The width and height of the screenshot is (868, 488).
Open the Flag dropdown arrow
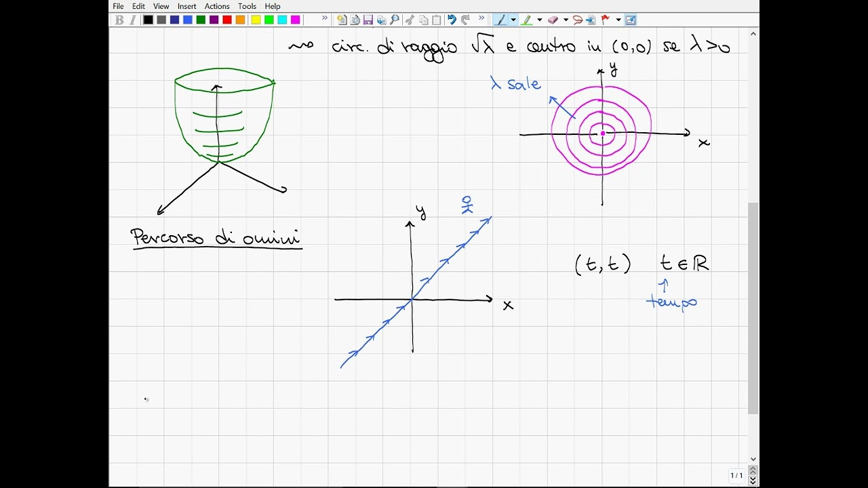[x=618, y=20]
